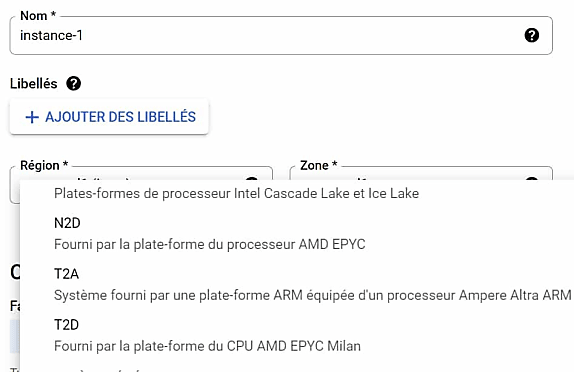
Task: Click the partially hidden Zone help icon
Action: point(532,179)
